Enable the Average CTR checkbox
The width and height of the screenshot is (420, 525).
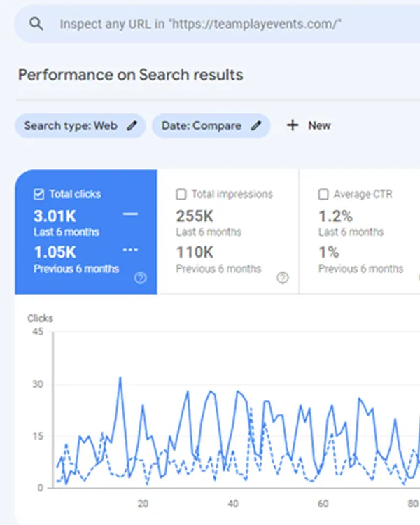[323, 194]
